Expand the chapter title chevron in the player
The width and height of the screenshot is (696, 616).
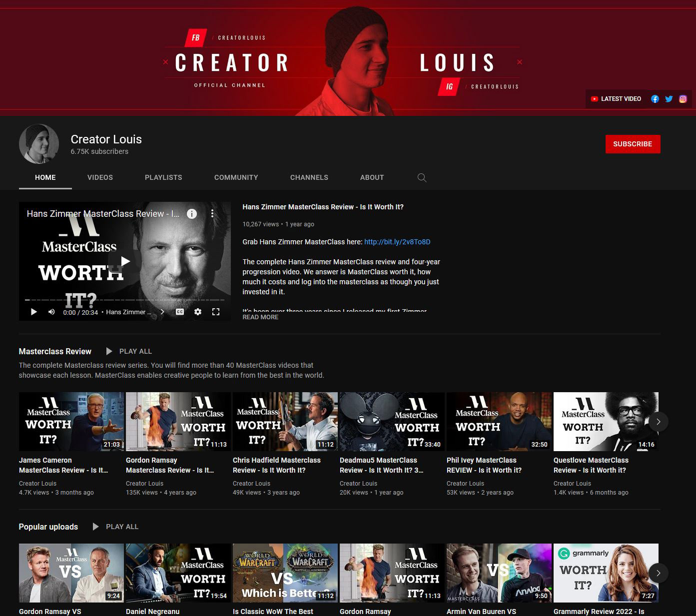point(162,312)
